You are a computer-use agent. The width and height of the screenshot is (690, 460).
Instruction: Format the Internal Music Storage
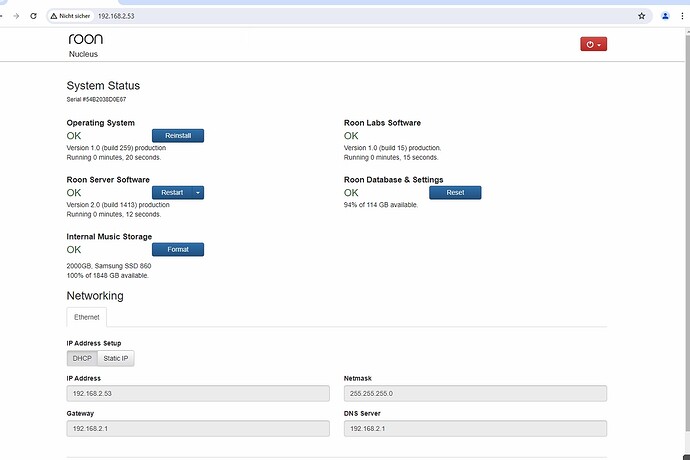click(x=178, y=249)
